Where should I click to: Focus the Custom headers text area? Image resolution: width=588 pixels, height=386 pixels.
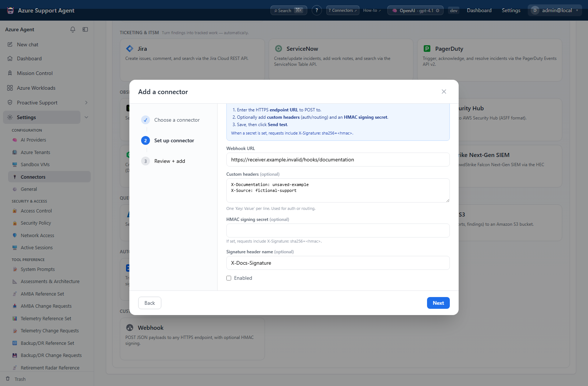pyautogui.click(x=338, y=190)
